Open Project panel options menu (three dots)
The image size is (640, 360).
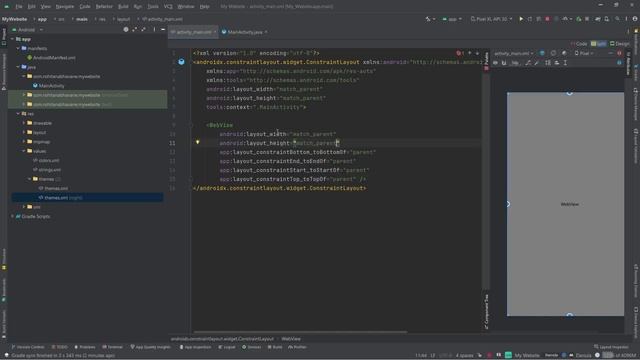[154, 29]
